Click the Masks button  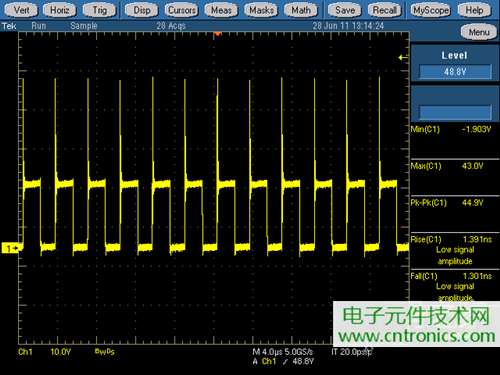pos(261,10)
